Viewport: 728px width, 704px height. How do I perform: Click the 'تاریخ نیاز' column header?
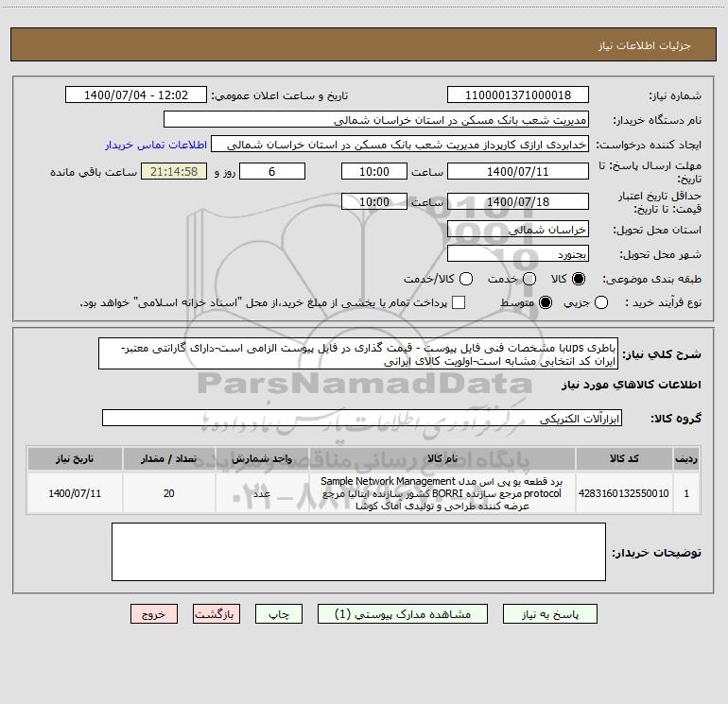75,458
